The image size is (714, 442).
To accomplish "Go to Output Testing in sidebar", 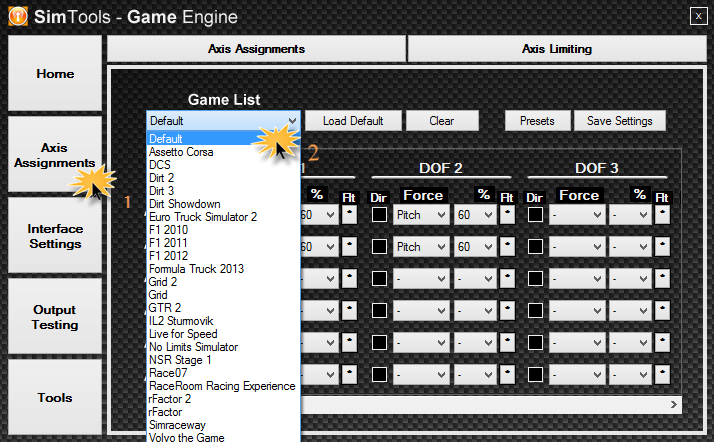I will [55, 317].
